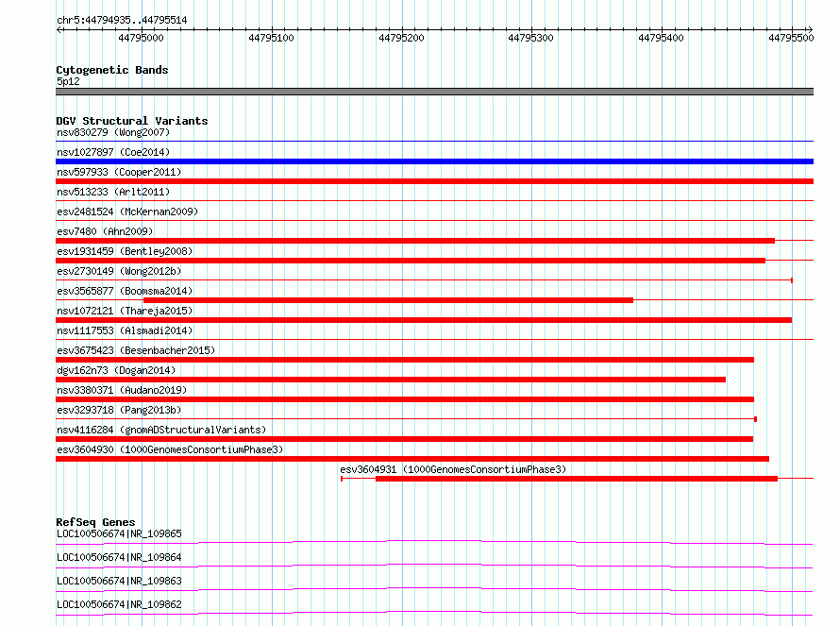Open the DGV Structural Variants track heading
The height and width of the screenshot is (626, 840).
[x=132, y=121]
